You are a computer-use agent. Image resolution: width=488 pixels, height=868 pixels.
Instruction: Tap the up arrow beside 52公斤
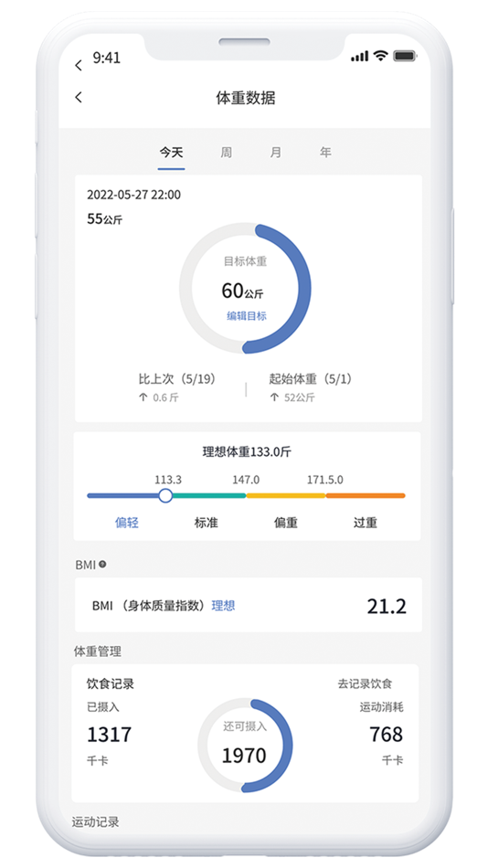coord(273,397)
